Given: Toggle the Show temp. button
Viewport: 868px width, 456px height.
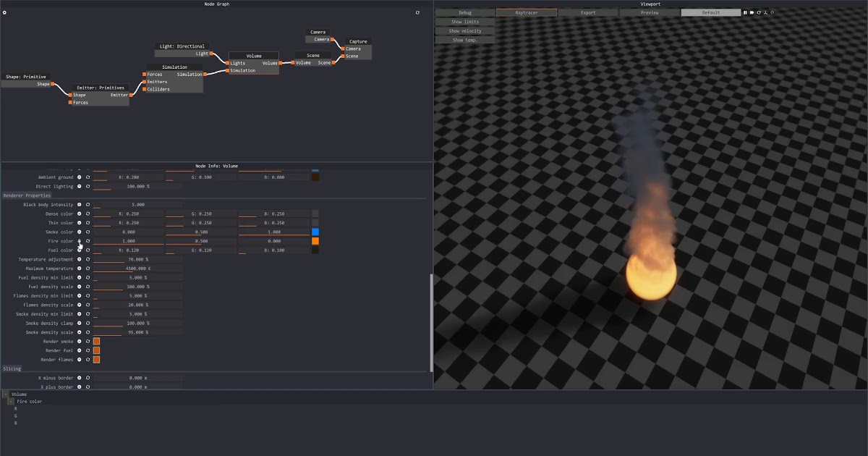Looking at the screenshot, I should 464,40.
